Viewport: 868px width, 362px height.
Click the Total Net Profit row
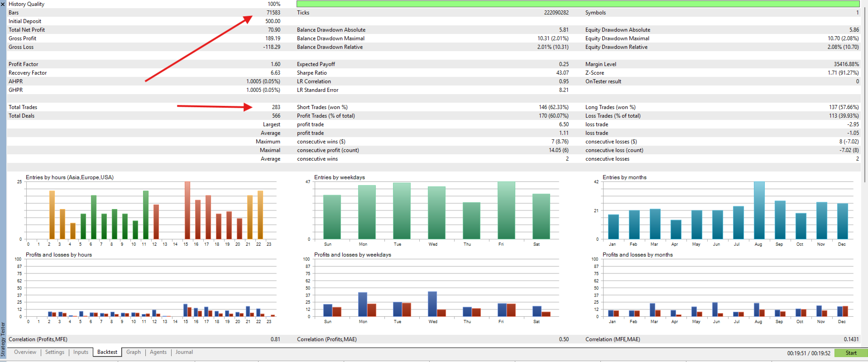pos(144,30)
